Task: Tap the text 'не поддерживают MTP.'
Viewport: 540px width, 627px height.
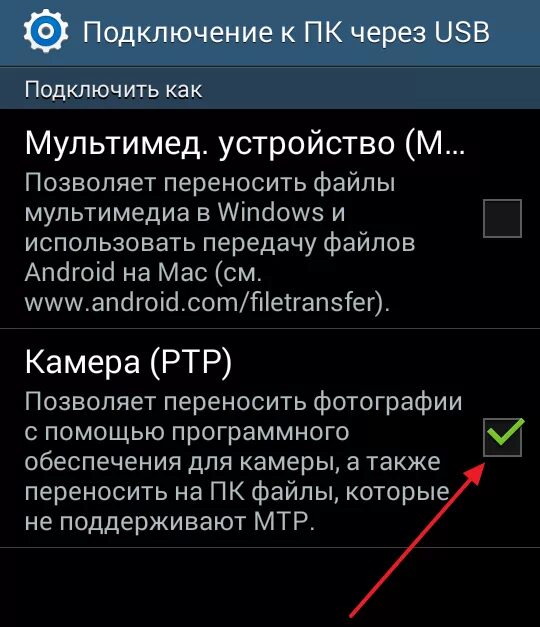Action: pos(170,521)
